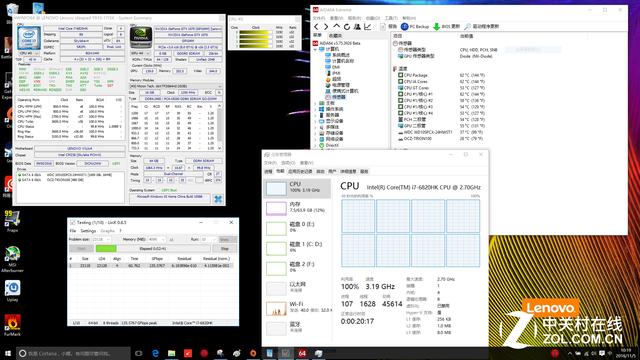Click Cortana search box on taskbar
Screen dimensions: 640x360
[x=73, y=353]
